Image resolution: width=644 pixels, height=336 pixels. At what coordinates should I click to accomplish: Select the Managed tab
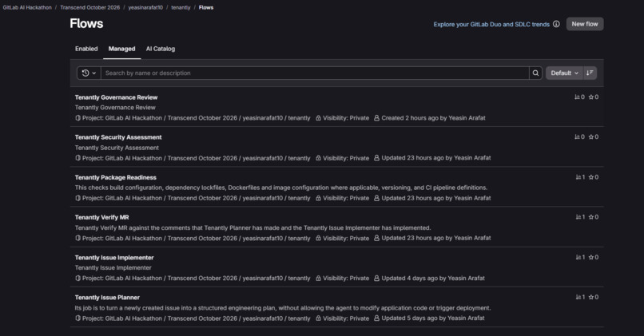(121, 49)
